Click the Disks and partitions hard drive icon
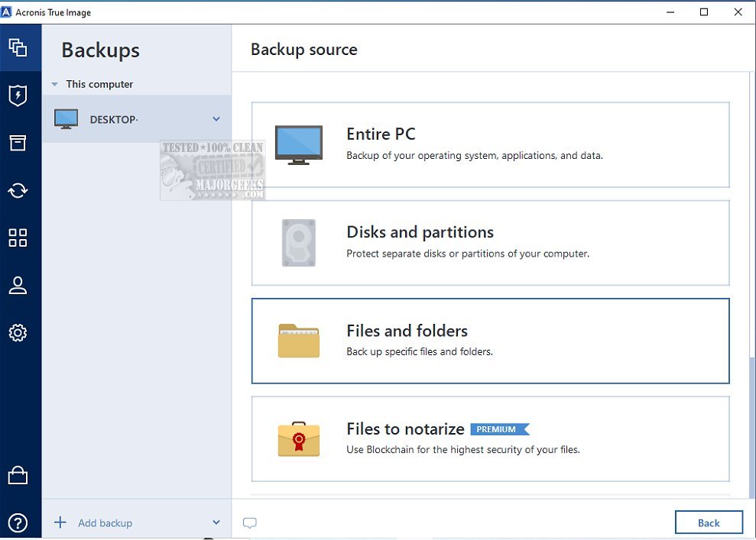The image size is (756, 540). coord(299,243)
